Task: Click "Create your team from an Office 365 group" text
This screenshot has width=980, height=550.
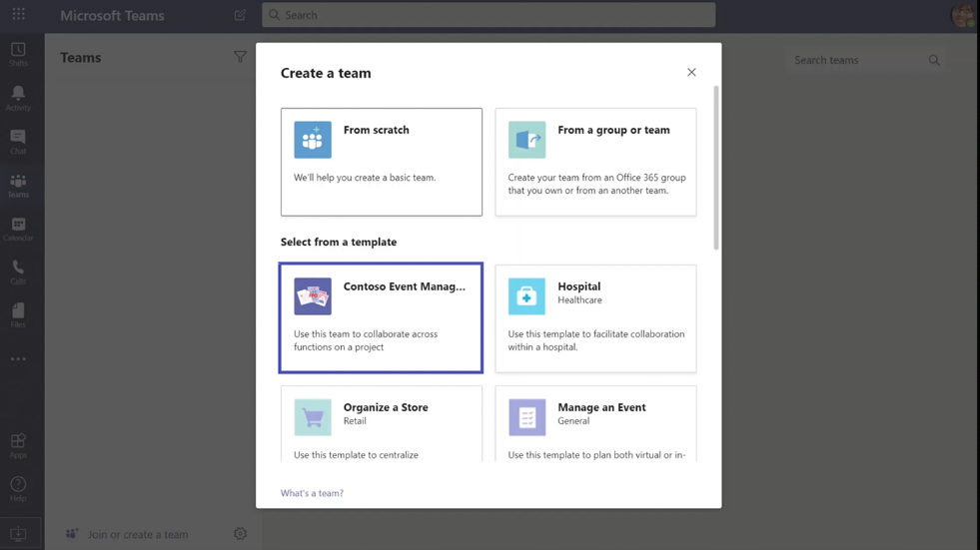Action: (596, 178)
